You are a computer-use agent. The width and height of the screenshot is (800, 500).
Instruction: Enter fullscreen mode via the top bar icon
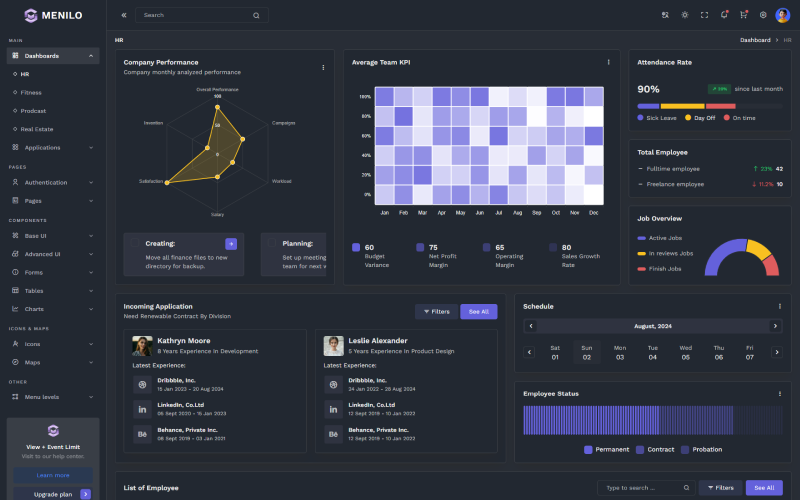(x=704, y=15)
